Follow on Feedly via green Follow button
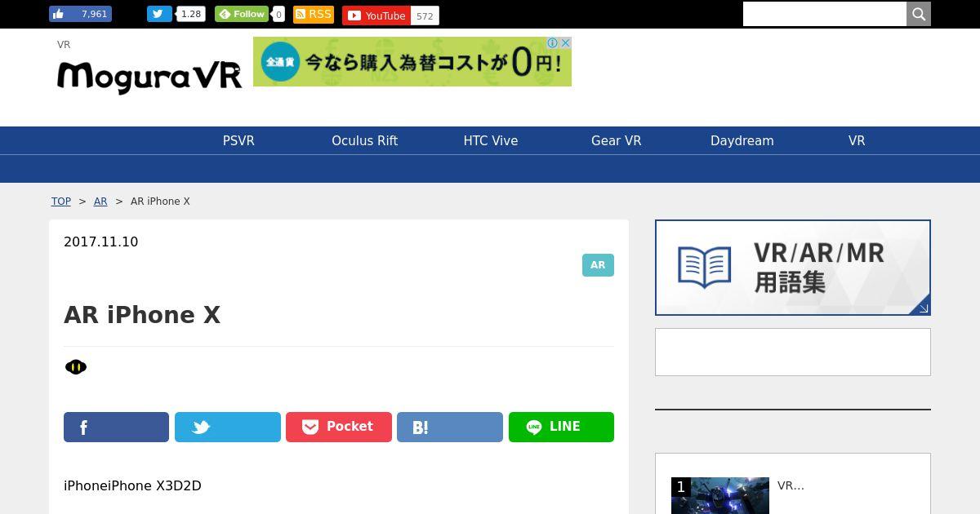Screen dimensions: 980x514 point(242,14)
